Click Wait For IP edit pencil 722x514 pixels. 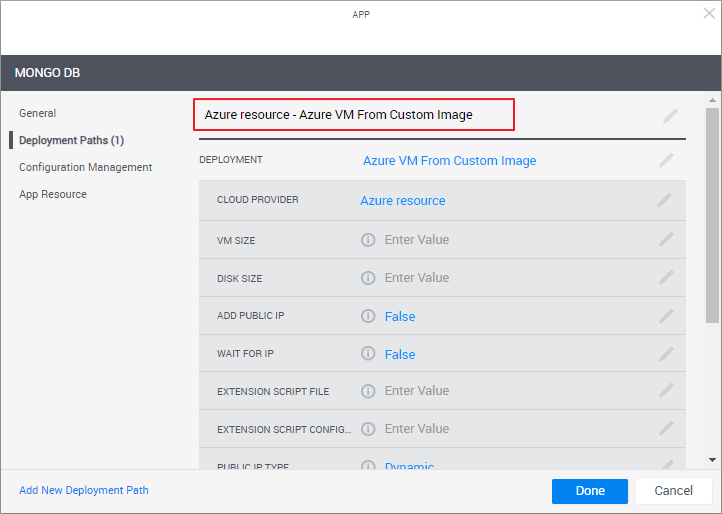[665, 354]
